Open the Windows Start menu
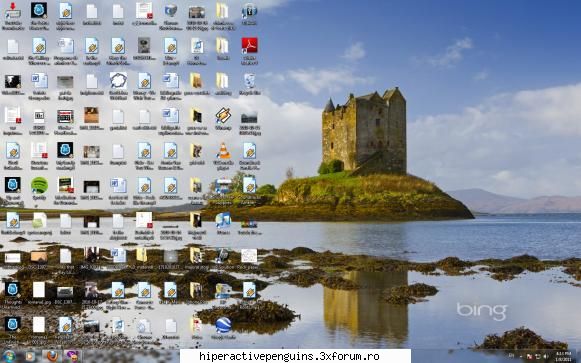Image resolution: width=581 pixels, height=363 pixels. 8,356
